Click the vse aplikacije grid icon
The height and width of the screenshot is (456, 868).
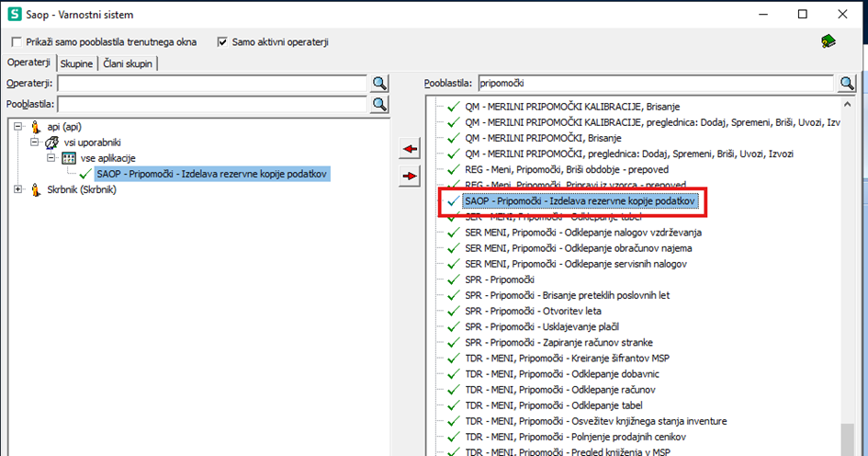click(x=69, y=158)
